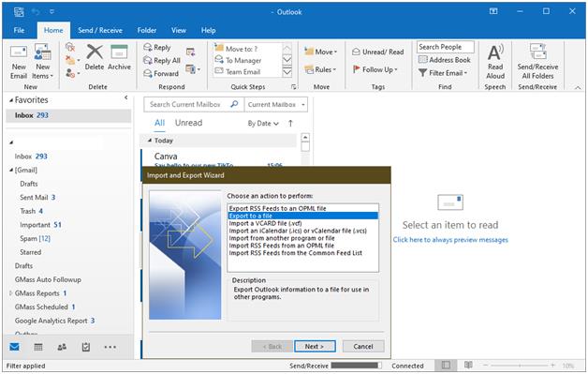This screenshot has height=374, width=588.
Task: Click the search magnifier icon
Action: 234,104
